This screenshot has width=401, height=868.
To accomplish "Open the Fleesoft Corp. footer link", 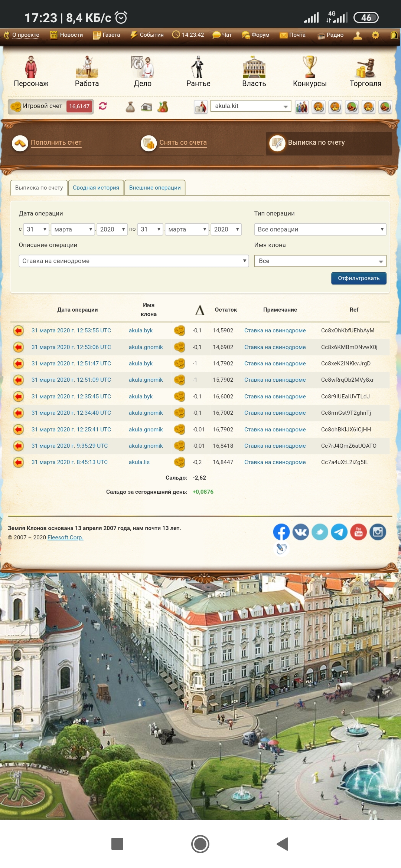I will tap(65, 537).
